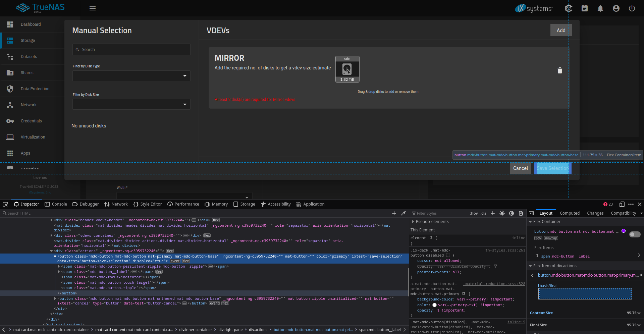This screenshot has width=644, height=334.
Task: Click the error count indicator showing 23
Action: pyautogui.click(x=608, y=204)
